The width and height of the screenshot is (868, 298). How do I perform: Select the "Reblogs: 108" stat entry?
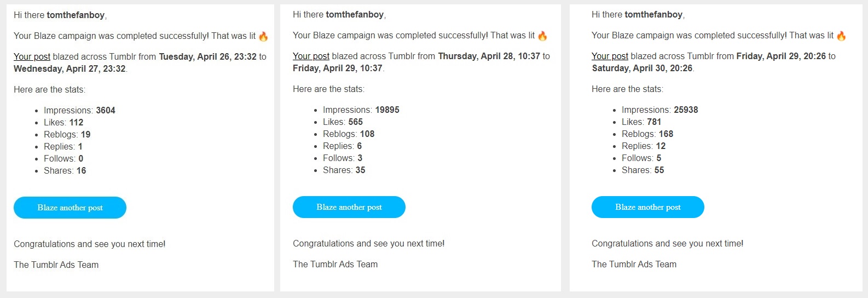[349, 134]
